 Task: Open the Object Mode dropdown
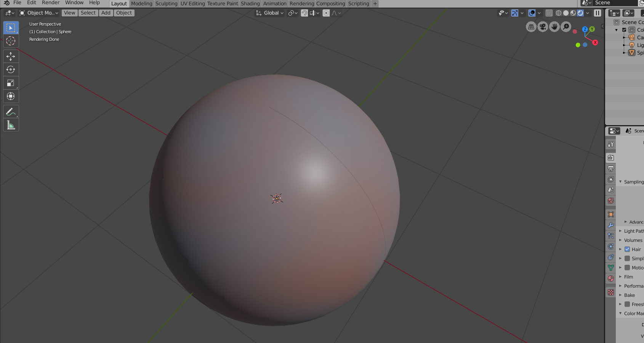point(39,13)
